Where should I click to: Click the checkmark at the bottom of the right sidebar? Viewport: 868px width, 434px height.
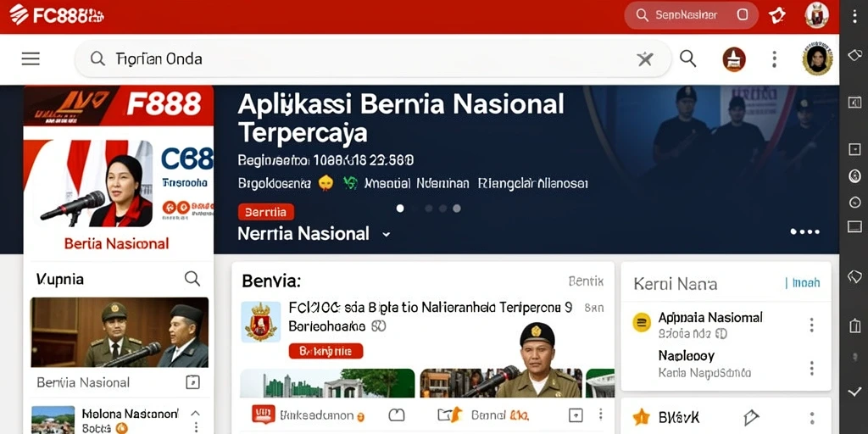pos(854,392)
